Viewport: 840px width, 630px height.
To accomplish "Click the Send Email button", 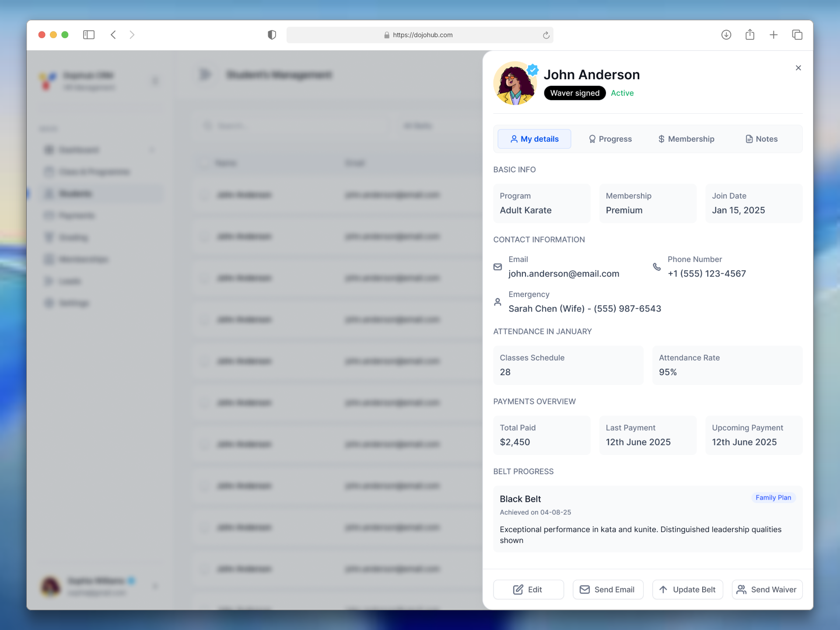I will 608,589.
